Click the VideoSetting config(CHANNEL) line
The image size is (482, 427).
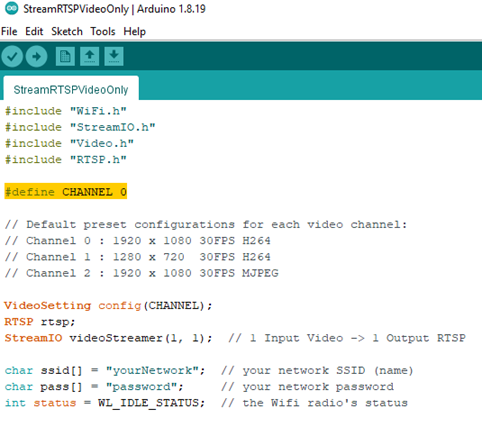[108, 305]
